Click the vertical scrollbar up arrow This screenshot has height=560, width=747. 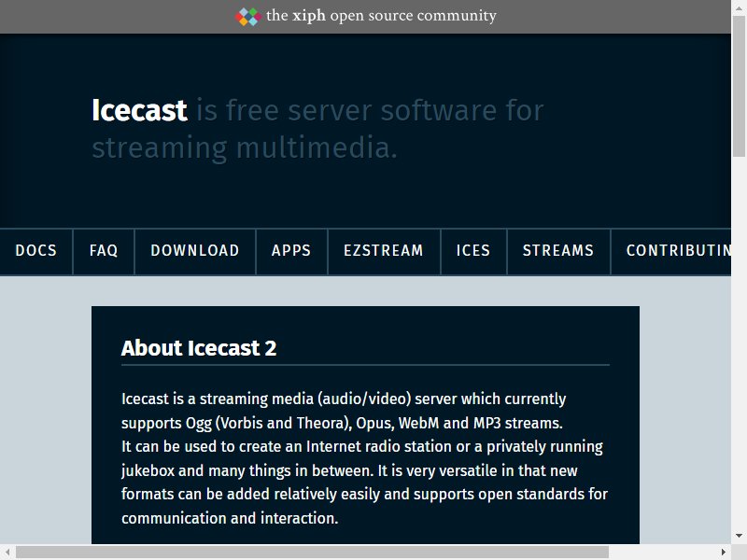(x=739, y=7)
